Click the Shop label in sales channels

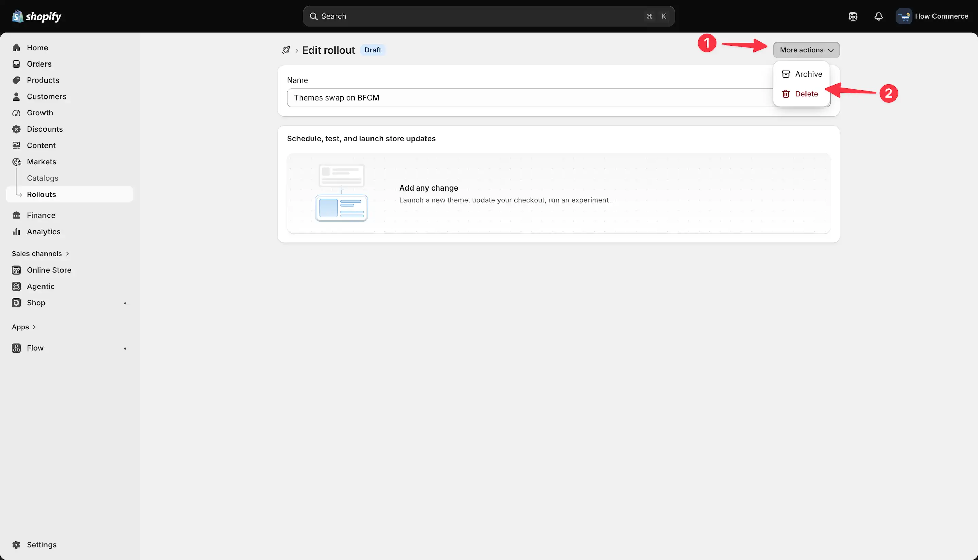pyautogui.click(x=36, y=303)
